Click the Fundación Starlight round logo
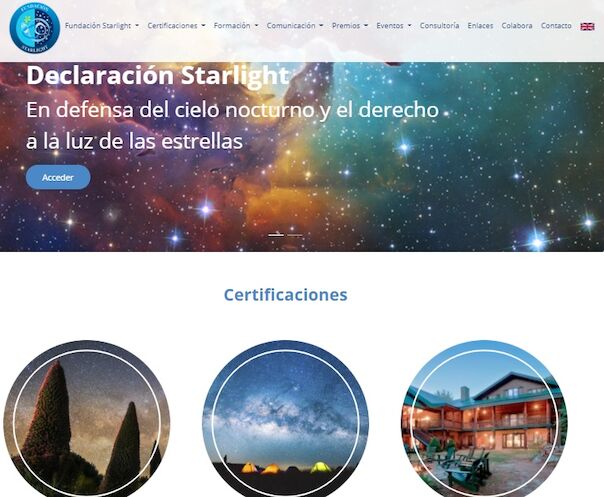 point(35,28)
